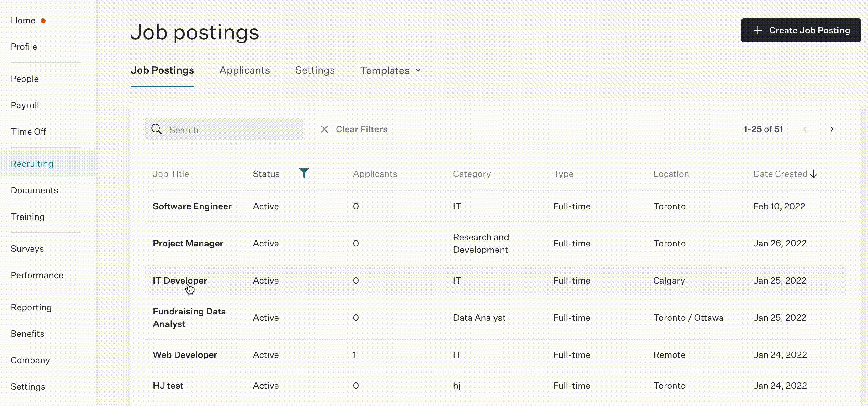
Task: Open Reporting in the sidebar
Action: (x=31, y=307)
